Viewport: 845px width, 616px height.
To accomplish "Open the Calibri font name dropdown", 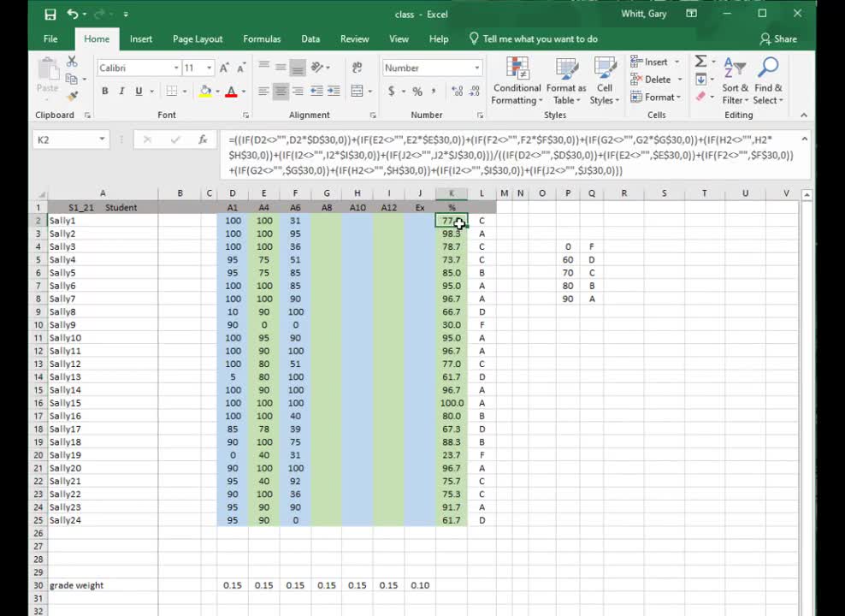I will click(176, 68).
